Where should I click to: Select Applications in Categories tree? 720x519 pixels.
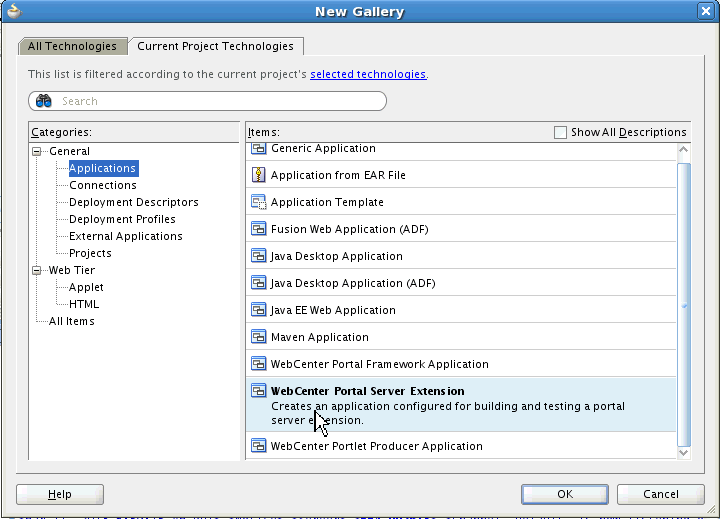pos(103,168)
